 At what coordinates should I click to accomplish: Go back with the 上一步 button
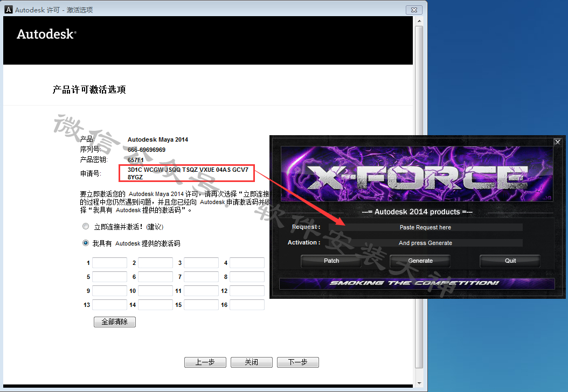(x=205, y=362)
